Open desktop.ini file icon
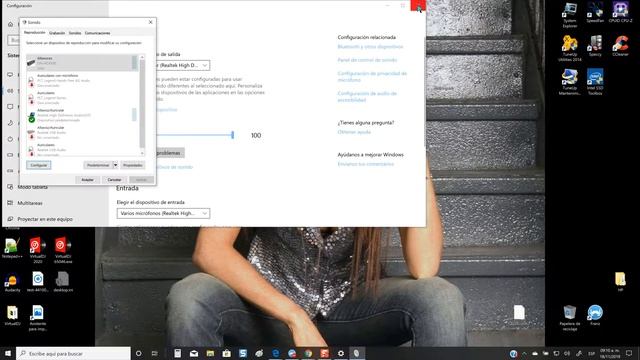 coord(63,282)
